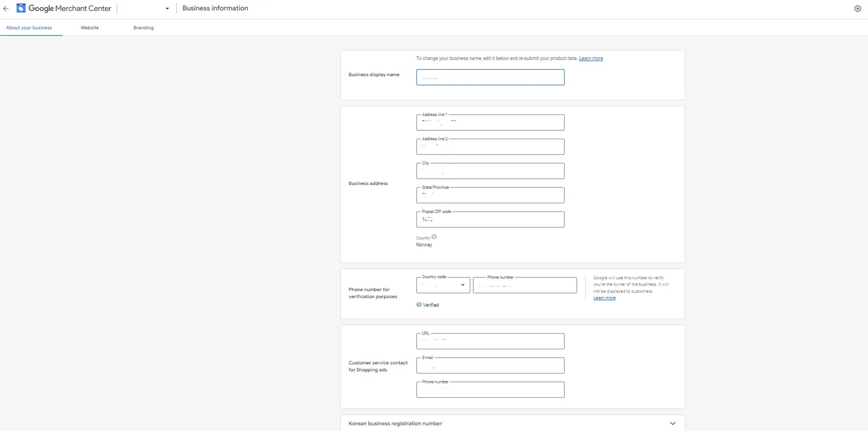Click the Address line 1 field
The height and width of the screenshot is (431, 868).
click(490, 123)
